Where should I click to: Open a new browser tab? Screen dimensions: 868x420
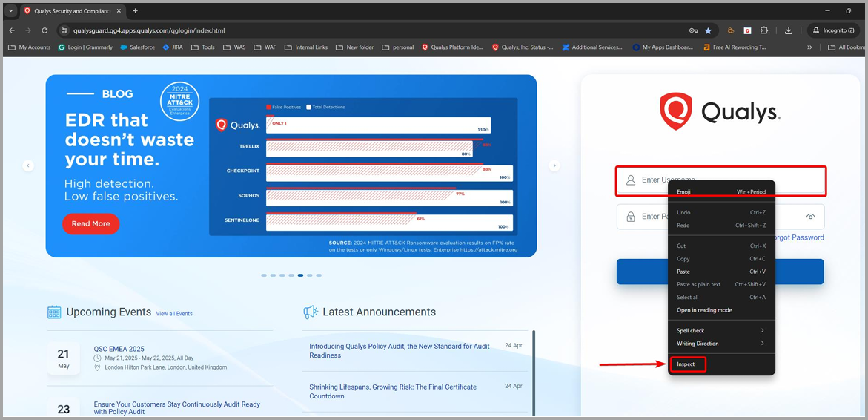[x=135, y=11]
